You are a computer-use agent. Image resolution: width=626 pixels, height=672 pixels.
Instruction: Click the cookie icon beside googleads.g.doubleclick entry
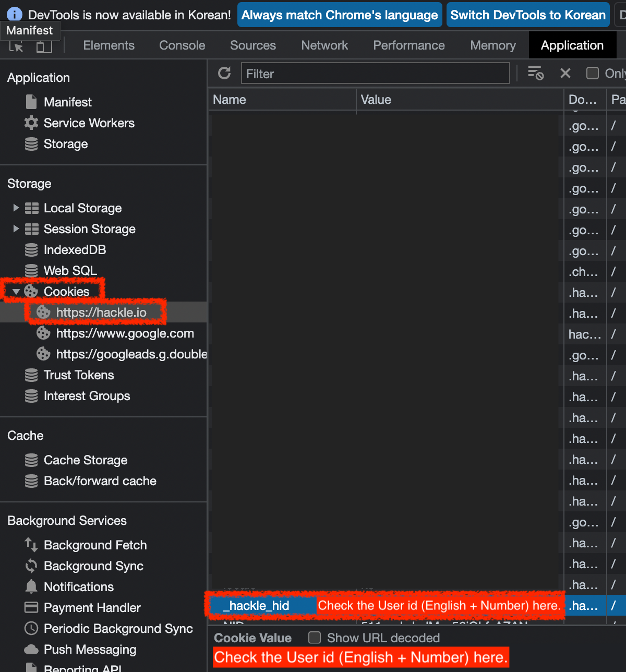pyautogui.click(x=43, y=354)
